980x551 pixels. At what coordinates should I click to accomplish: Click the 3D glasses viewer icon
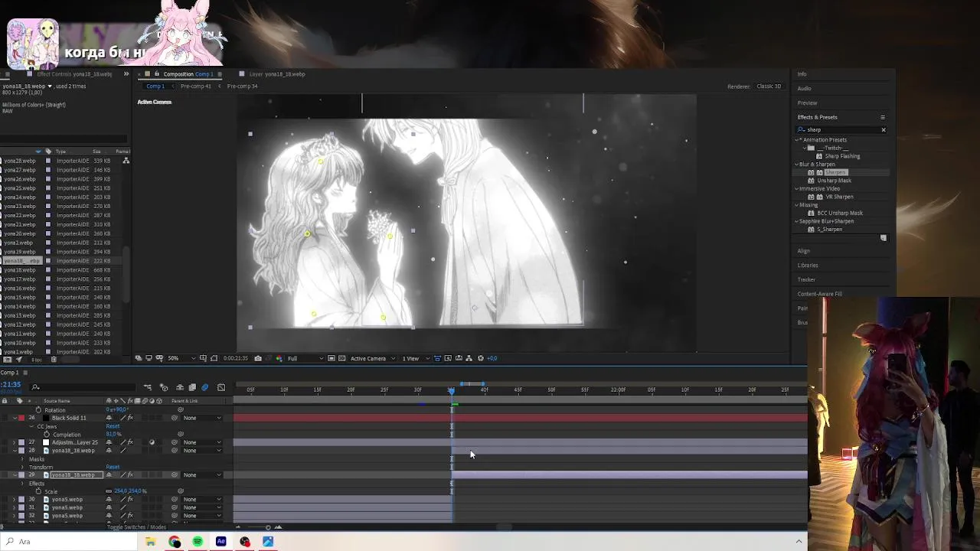(158, 358)
